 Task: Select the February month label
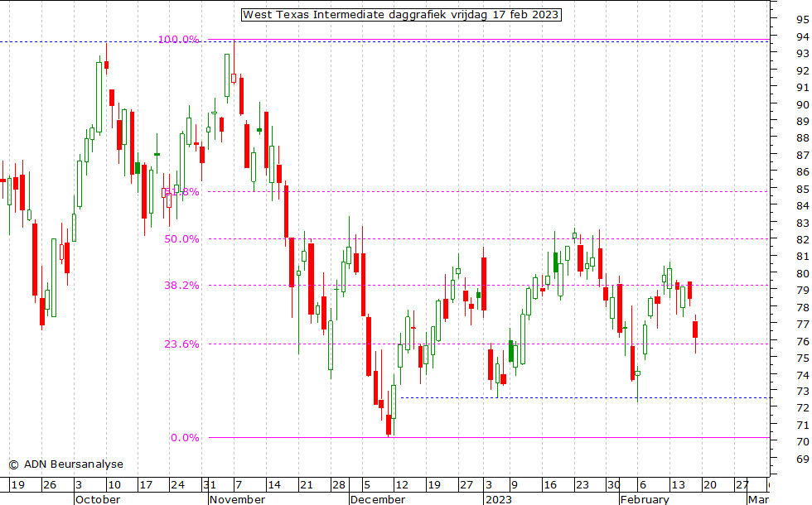tap(644, 499)
